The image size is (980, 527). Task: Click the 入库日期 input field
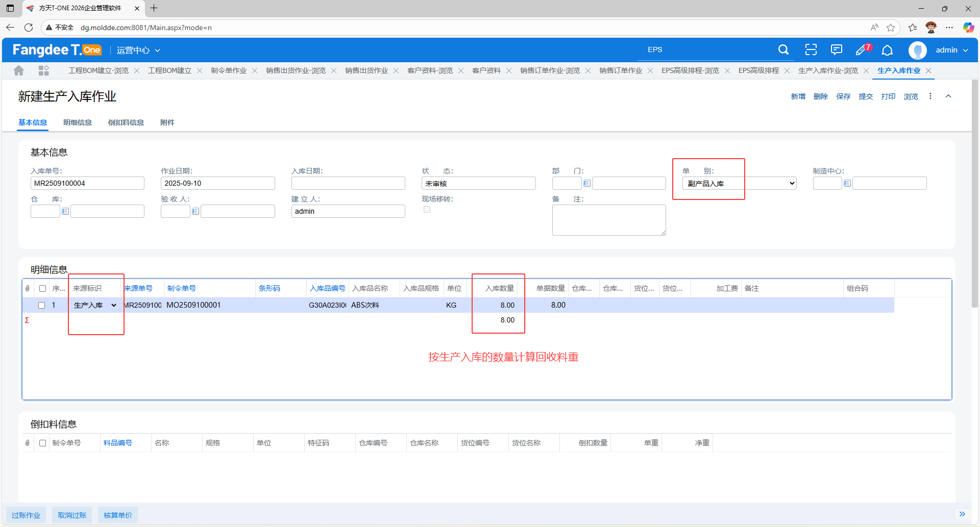348,183
